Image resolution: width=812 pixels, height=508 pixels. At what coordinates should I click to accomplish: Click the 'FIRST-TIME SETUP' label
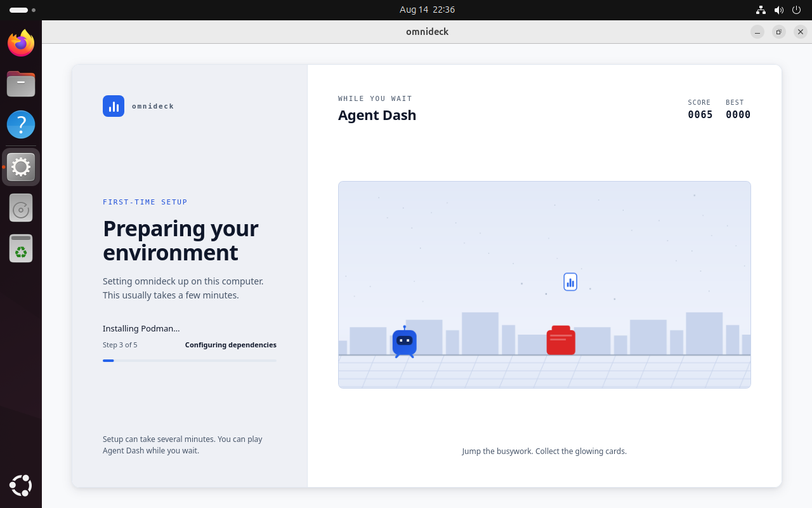click(145, 202)
